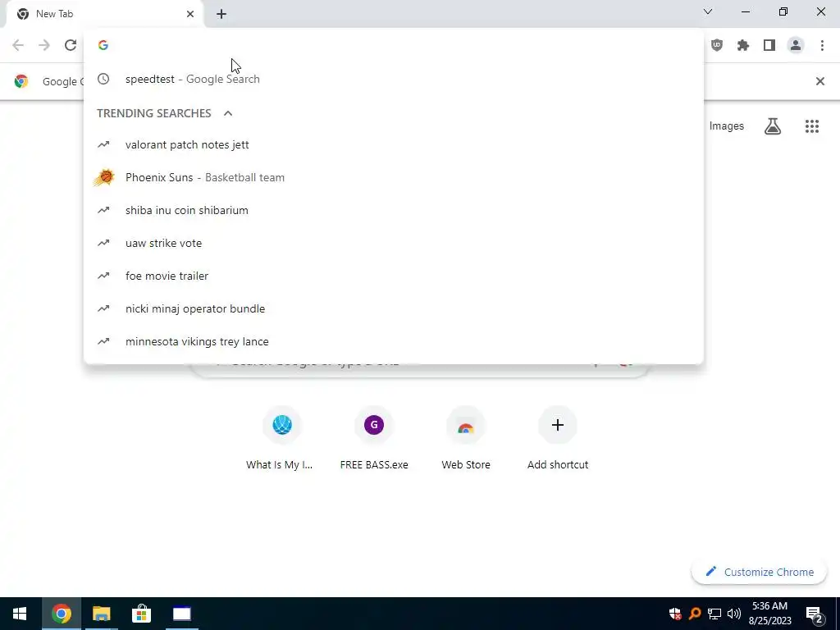Open the Images link
Viewport: 840px width, 630px height.
(727, 126)
